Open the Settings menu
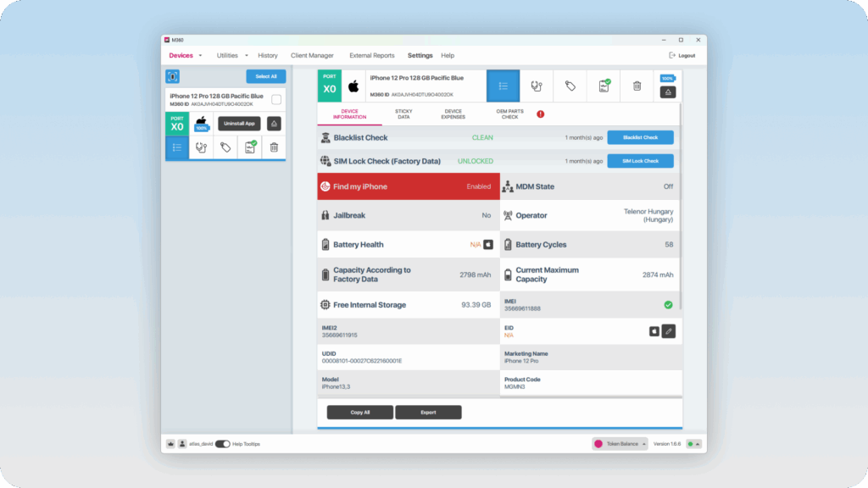This screenshot has height=488, width=868. (x=420, y=55)
